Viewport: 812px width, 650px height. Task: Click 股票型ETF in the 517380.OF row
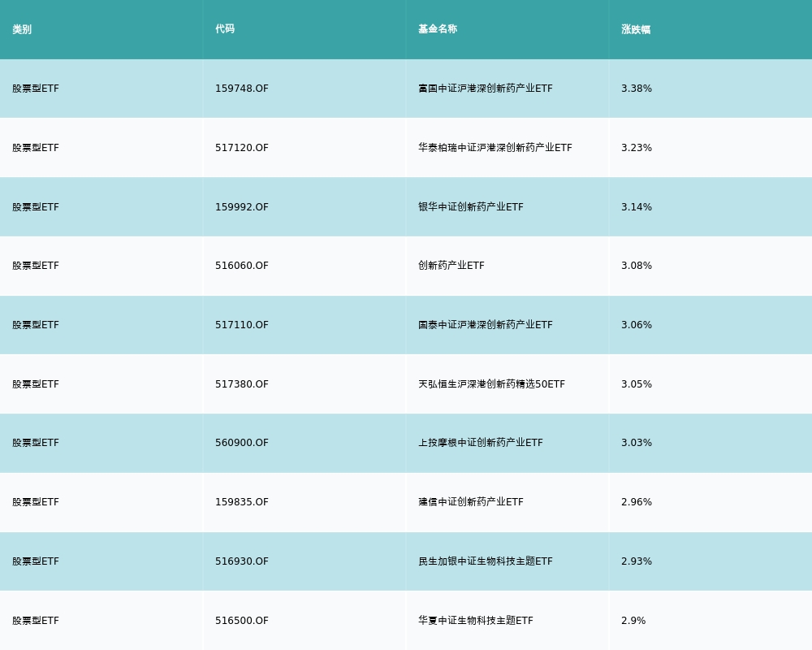(36, 384)
